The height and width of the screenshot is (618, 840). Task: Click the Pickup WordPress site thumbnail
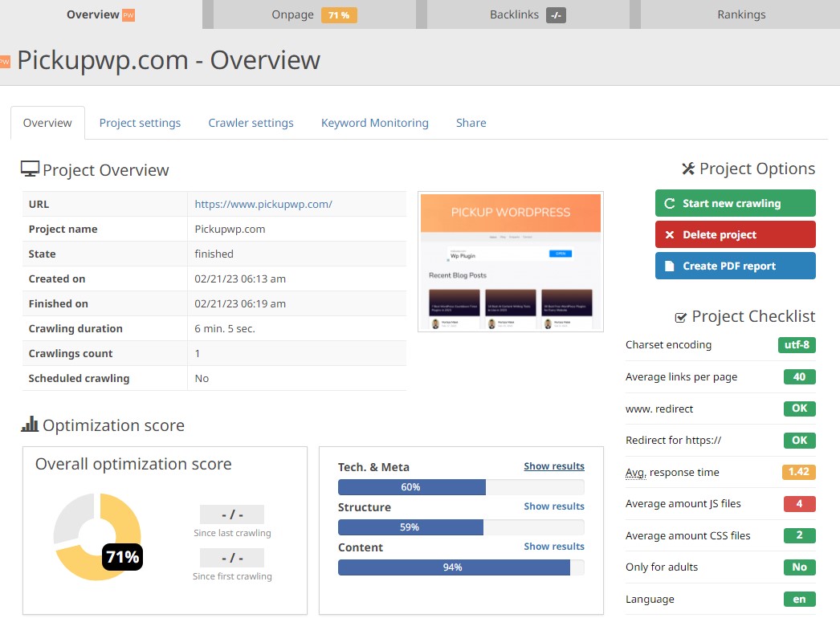(511, 262)
